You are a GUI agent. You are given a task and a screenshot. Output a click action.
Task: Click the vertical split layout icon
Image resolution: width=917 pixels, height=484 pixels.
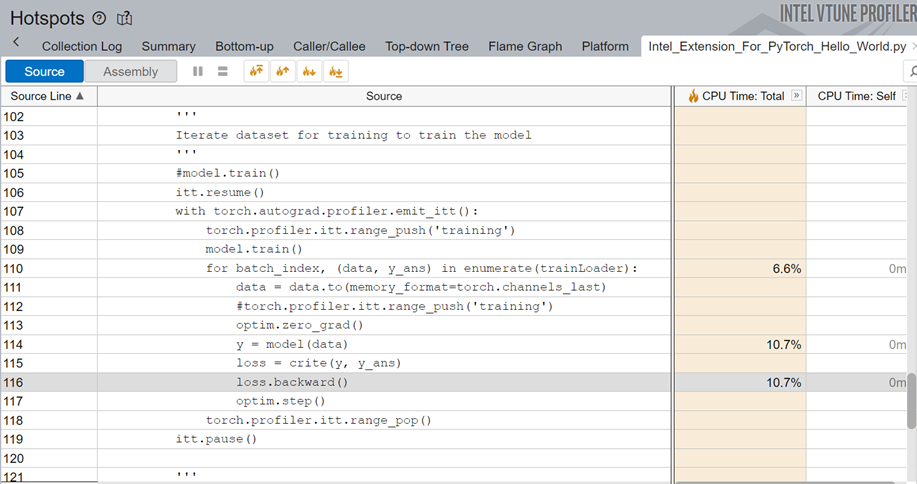[x=198, y=71]
